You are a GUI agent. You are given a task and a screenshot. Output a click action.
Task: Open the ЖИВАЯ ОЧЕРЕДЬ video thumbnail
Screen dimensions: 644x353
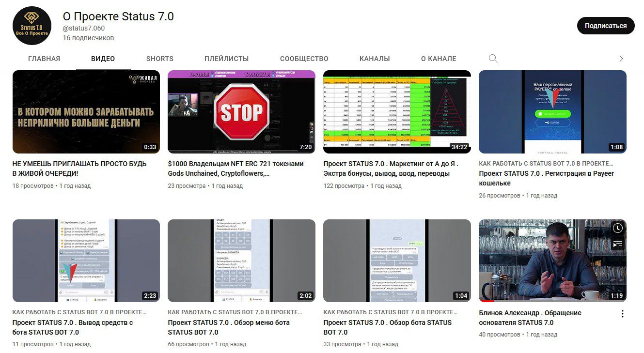[x=86, y=112]
